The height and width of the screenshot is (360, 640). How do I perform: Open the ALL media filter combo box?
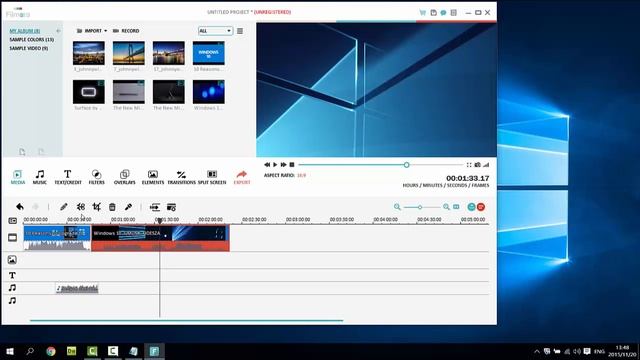pyautogui.click(x=215, y=31)
